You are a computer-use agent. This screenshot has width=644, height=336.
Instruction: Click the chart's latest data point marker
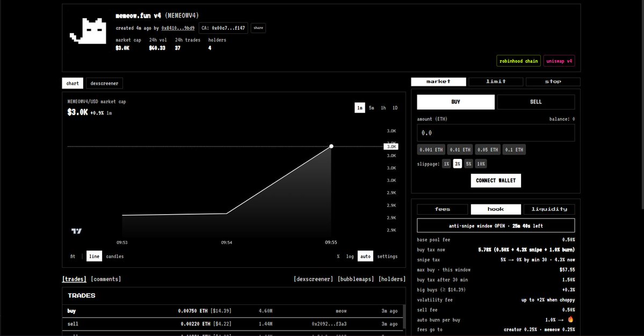pyautogui.click(x=331, y=147)
